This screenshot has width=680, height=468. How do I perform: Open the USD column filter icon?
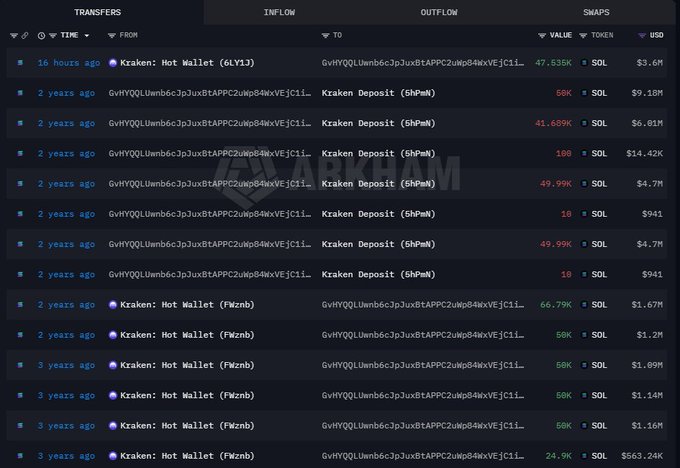click(x=642, y=36)
